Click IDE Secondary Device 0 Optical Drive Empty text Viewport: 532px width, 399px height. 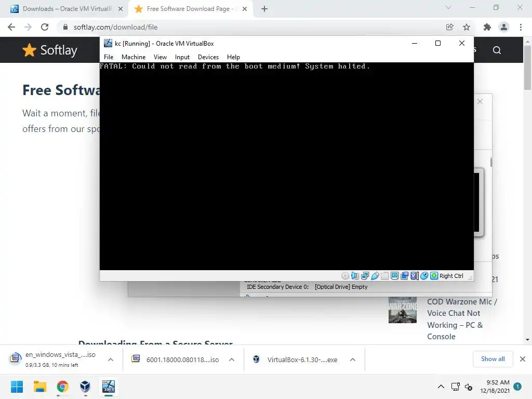coord(307,287)
